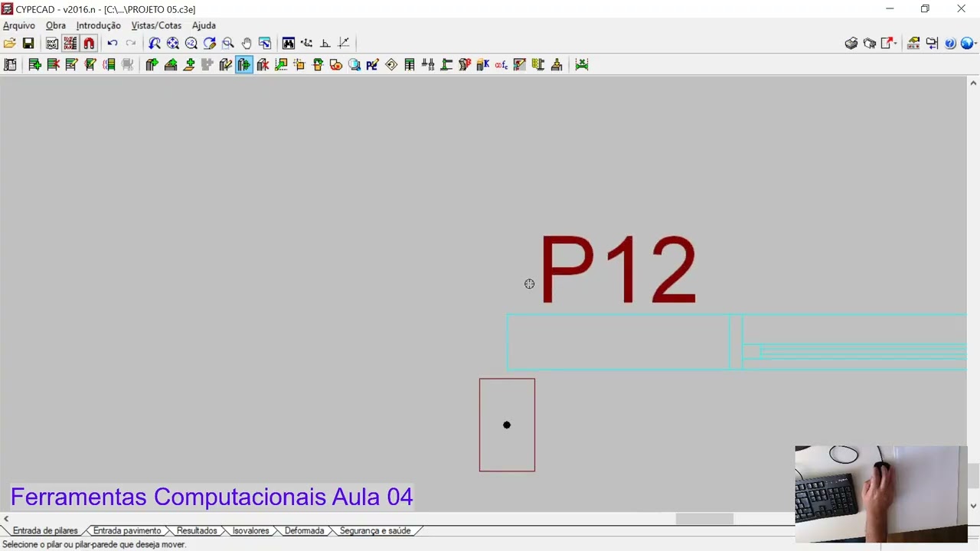Screen dimensions: 980x551
Task: Toggle the template views icon beside the magnet
Action: point(70,44)
